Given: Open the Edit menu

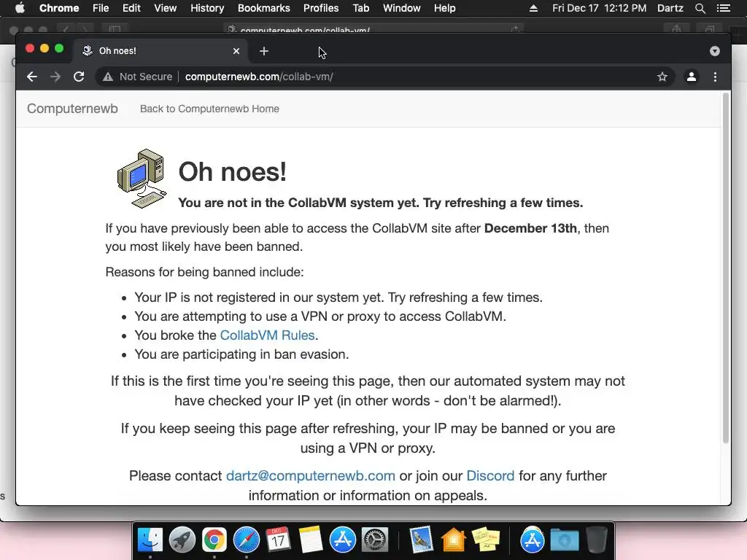Looking at the screenshot, I should tap(131, 8).
